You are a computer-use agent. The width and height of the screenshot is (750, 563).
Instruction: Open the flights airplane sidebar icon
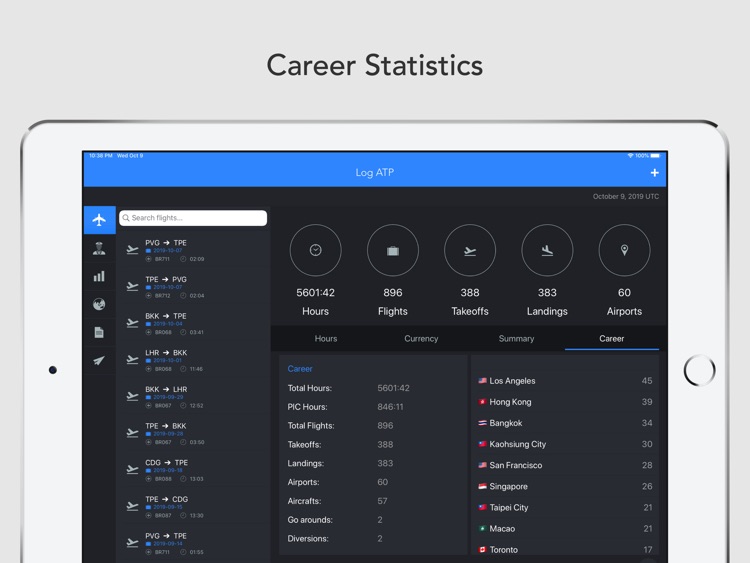tap(99, 220)
